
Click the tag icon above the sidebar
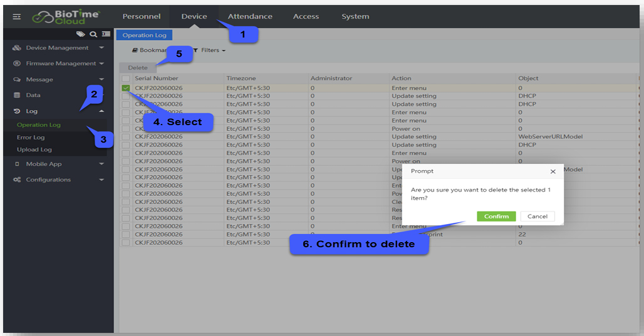point(80,34)
